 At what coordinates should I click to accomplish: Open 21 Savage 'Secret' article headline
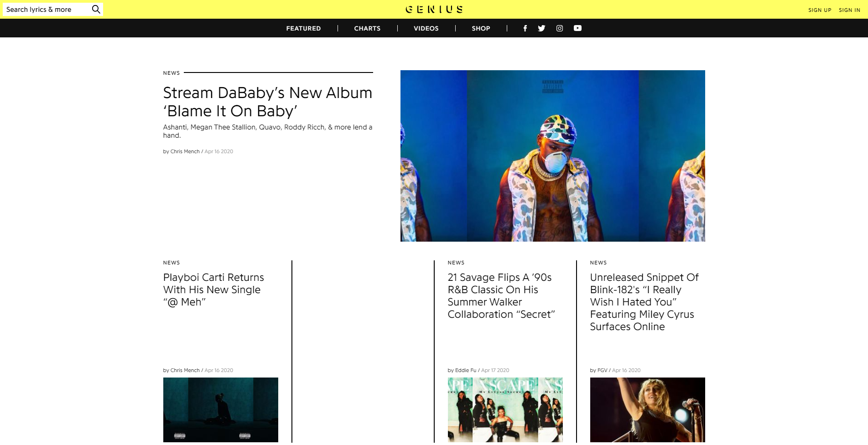click(x=501, y=296)
